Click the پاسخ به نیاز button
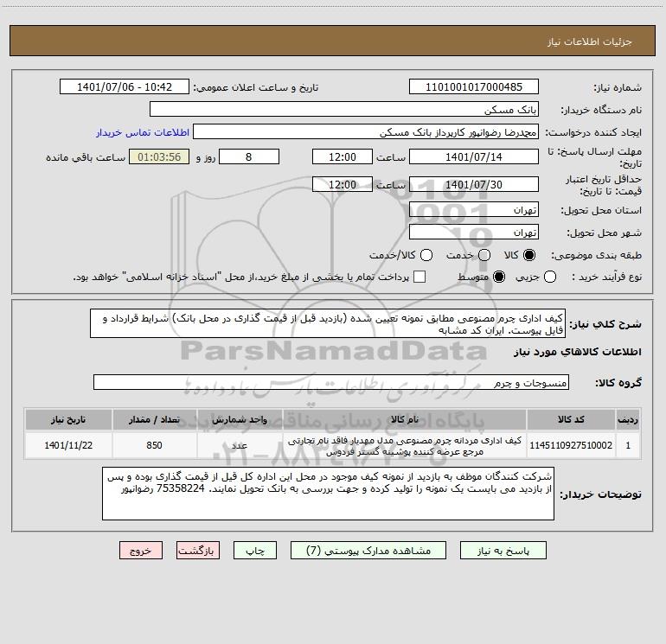 pyautogui.click(x=503, y=551)
